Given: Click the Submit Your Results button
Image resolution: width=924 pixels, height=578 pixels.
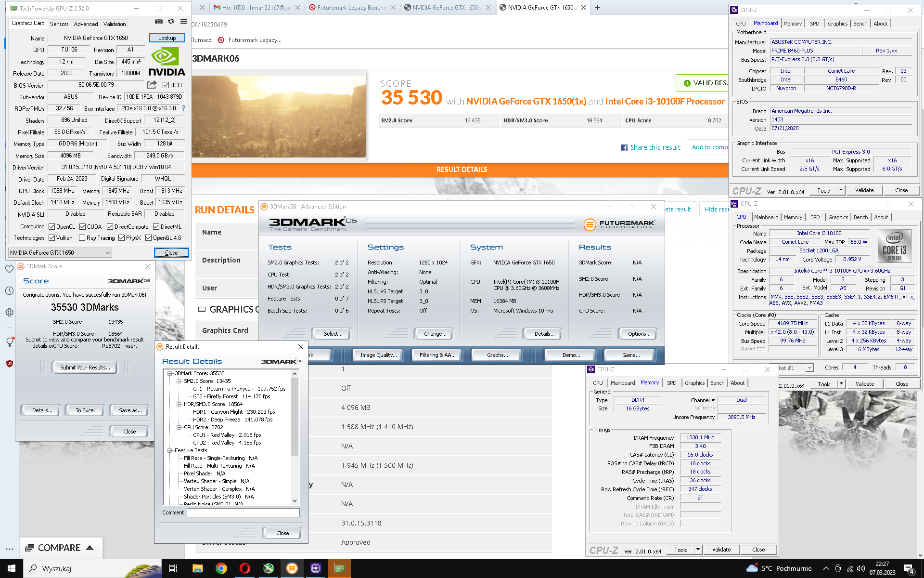Looking at the screenshot, I should (85, 368).
